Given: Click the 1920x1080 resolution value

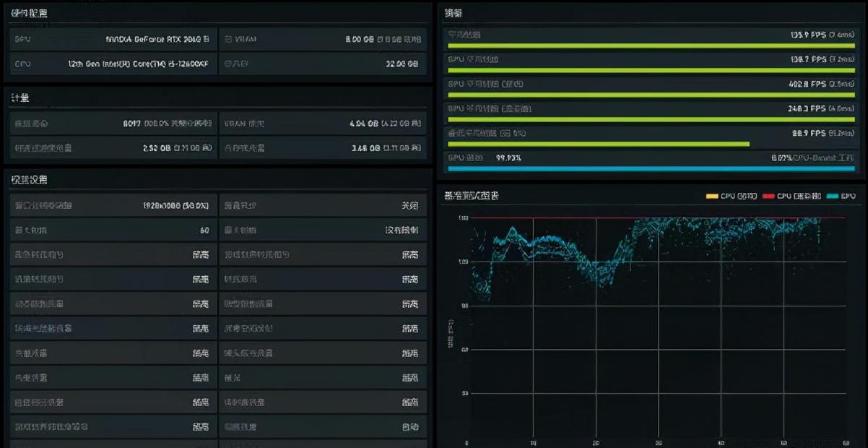Looking at the screenshot, I should point(176,206).
